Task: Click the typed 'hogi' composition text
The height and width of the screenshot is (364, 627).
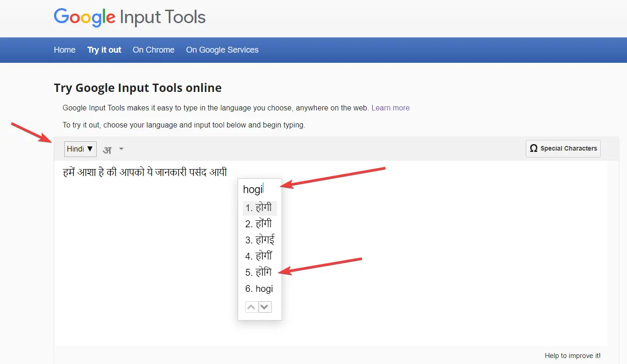Action: (253, 189)
